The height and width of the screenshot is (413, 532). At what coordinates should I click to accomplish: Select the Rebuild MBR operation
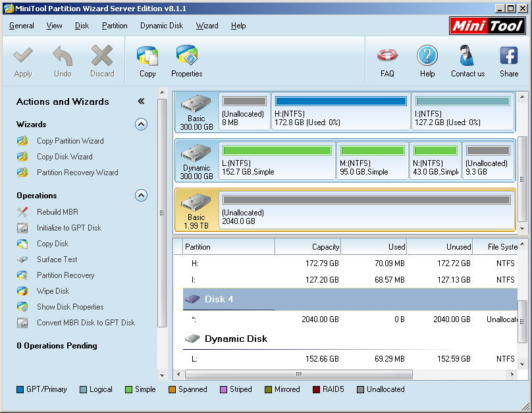click(57, 211)
